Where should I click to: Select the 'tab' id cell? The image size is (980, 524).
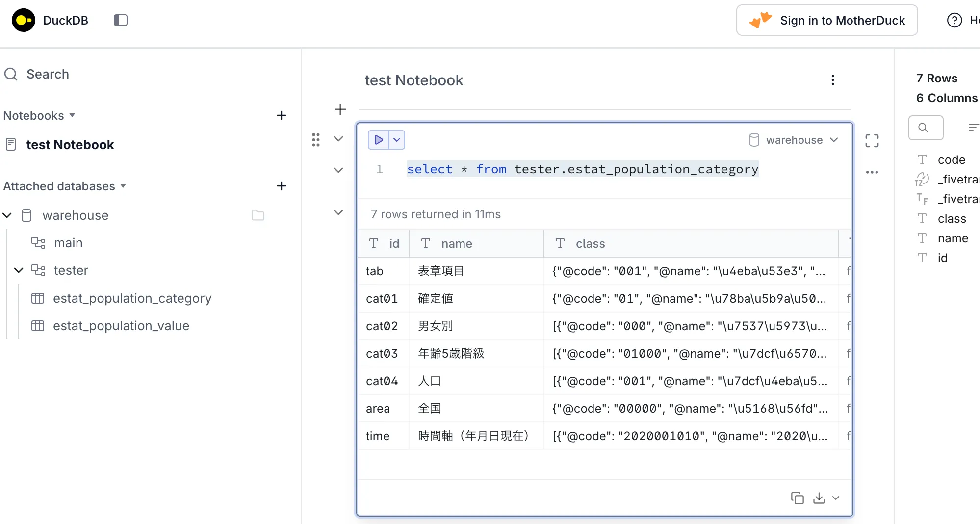pos(384,271)
